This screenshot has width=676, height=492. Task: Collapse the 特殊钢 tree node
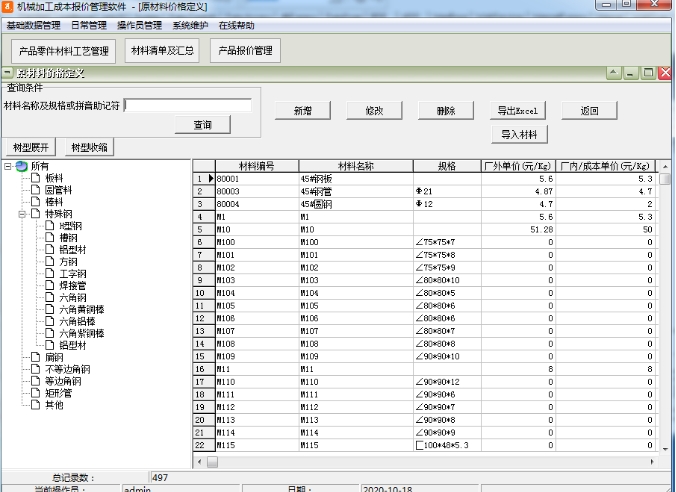(22, 214)
